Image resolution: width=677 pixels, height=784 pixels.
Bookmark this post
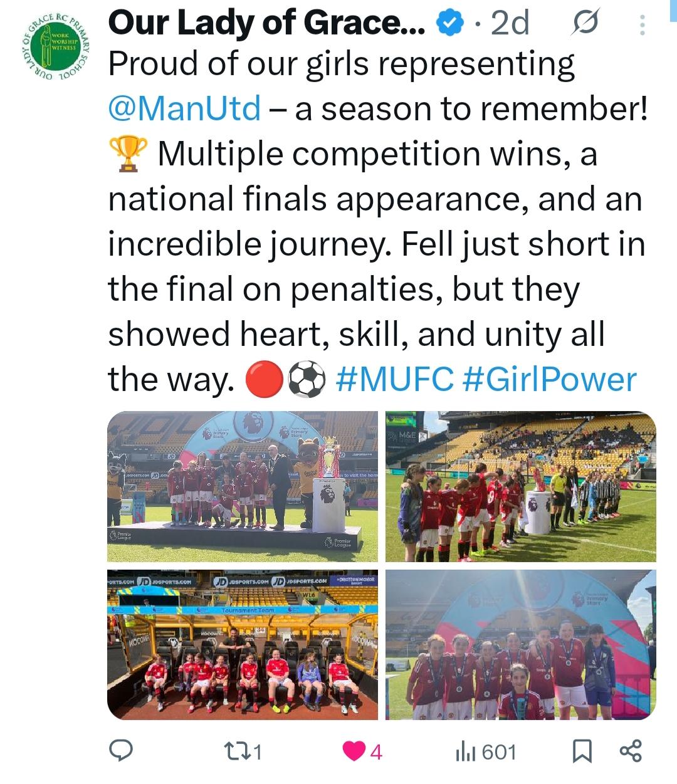[x=582, y=751]
